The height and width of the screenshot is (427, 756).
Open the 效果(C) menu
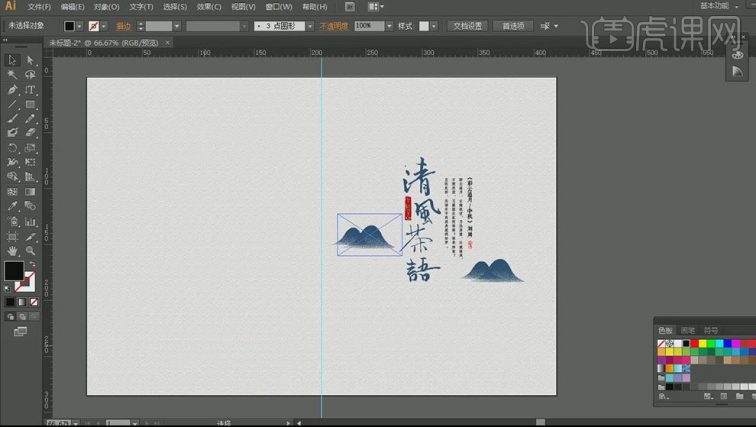[209, 7]
